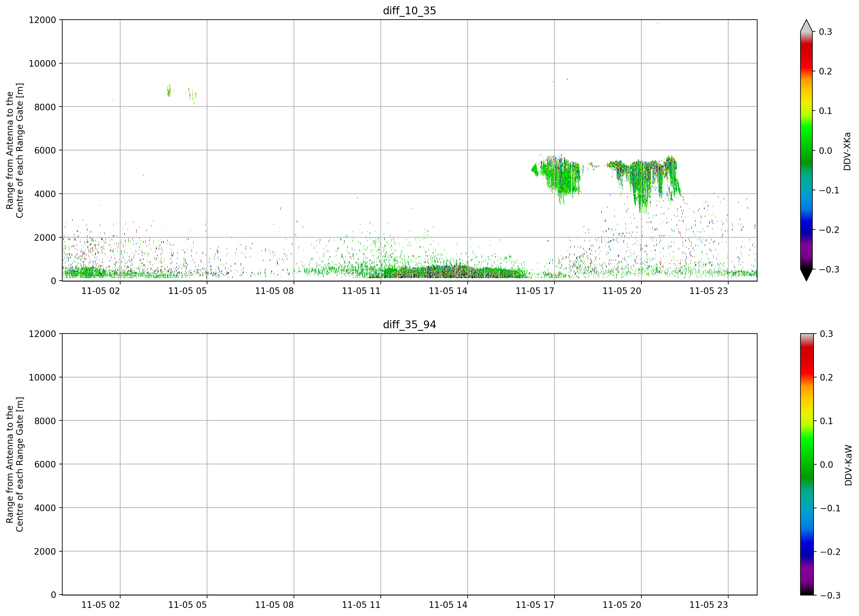859x616 pixels.
Task: Click the 0.3 tick on DDV-KaW colorbar
Action: 826,334
